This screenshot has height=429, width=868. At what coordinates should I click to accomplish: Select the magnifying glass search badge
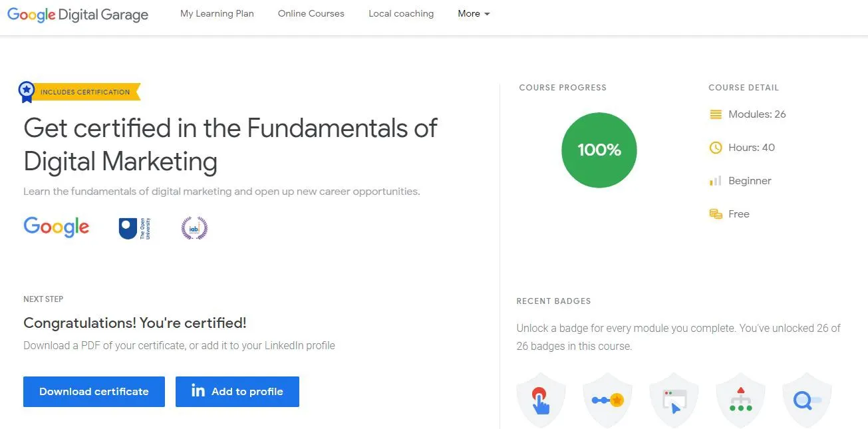pos(807,400)
